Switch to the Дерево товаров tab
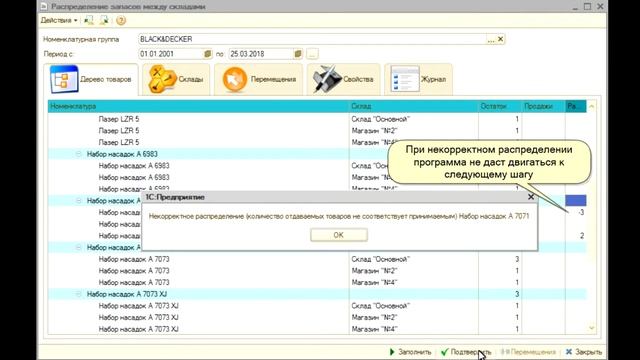Viewport: 640px width, 360px height. [x=91, y=79]
